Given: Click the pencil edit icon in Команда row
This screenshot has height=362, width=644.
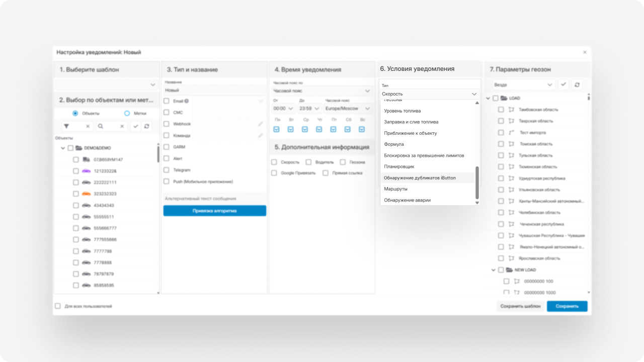Looking at the screenshot, I should point(261,135).
